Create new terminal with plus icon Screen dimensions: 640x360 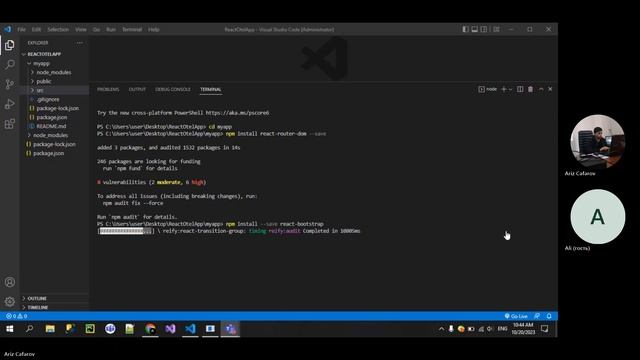coord(504,89)
